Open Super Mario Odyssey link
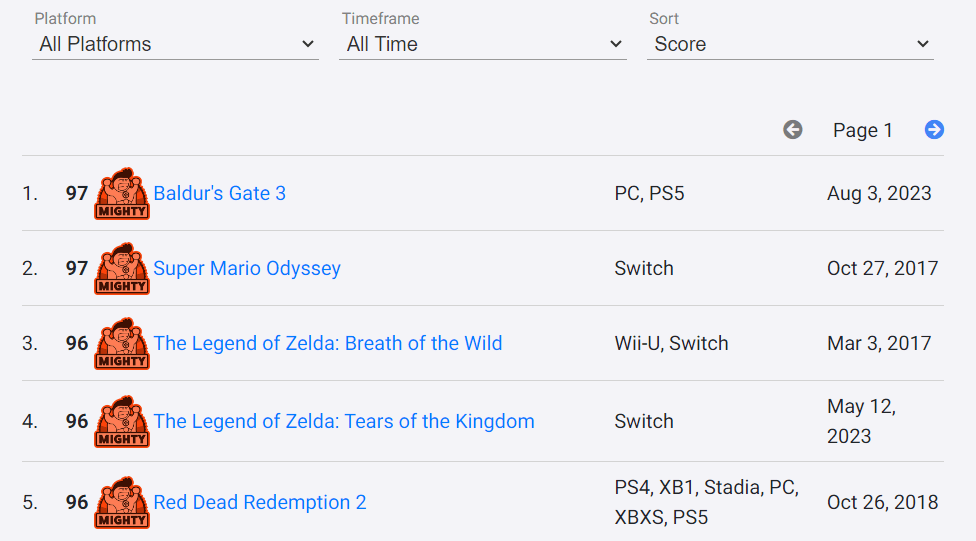The height and width of the screenshot is (541, 976). pos(247,268)
